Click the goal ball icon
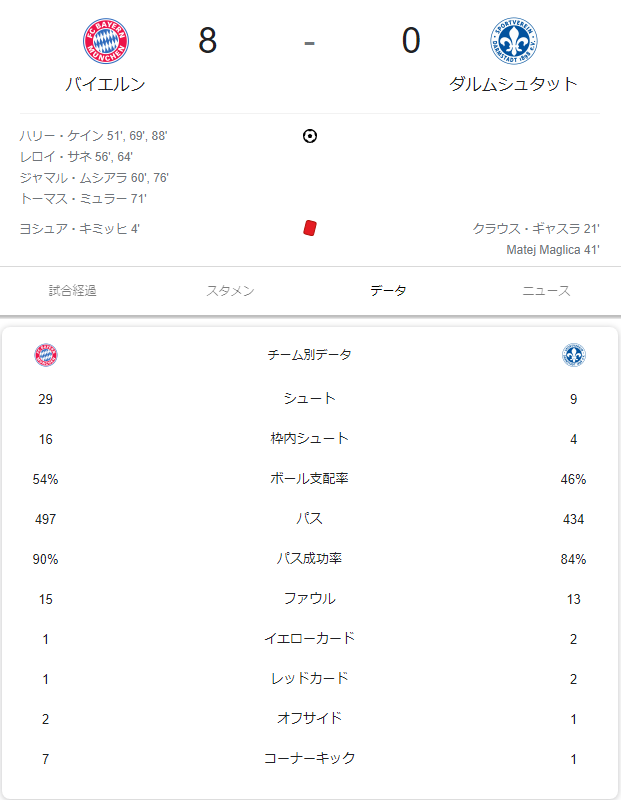This screenshot has width=621, height=800. point(310,136)
